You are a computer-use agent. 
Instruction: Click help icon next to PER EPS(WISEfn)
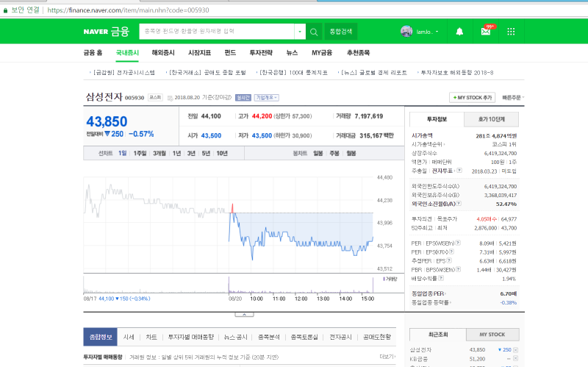[458, 243]
